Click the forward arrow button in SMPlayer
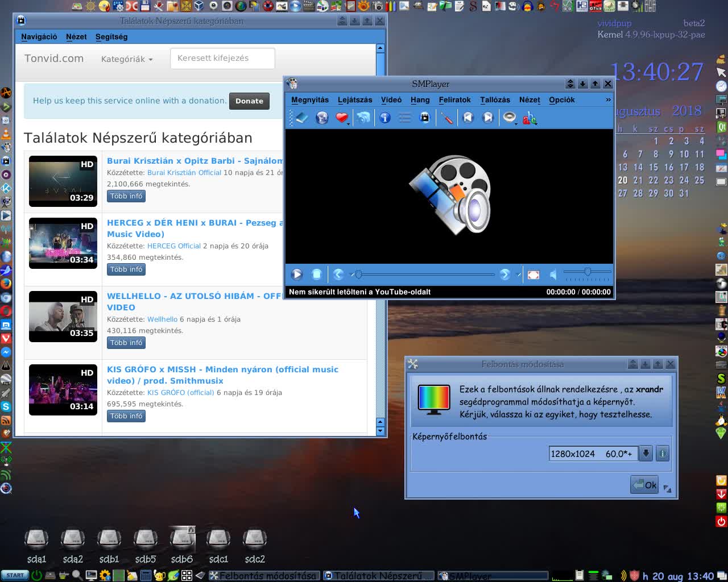This screenshot has width=728, height=582. tap(504, 275)
